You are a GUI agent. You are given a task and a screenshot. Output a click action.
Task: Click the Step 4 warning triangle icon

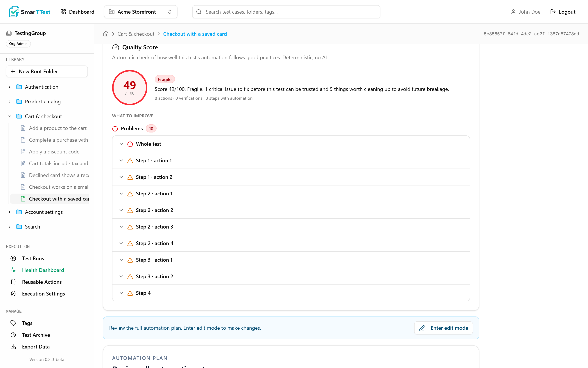pos(130,293)
